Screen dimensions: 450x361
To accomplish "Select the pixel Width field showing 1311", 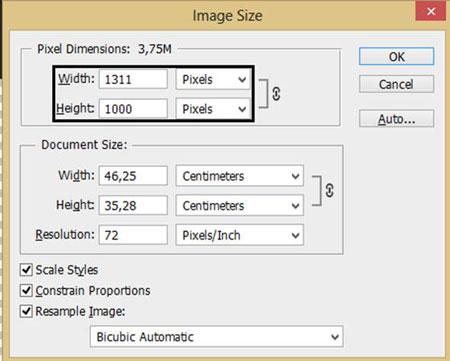I will [133, 79].
